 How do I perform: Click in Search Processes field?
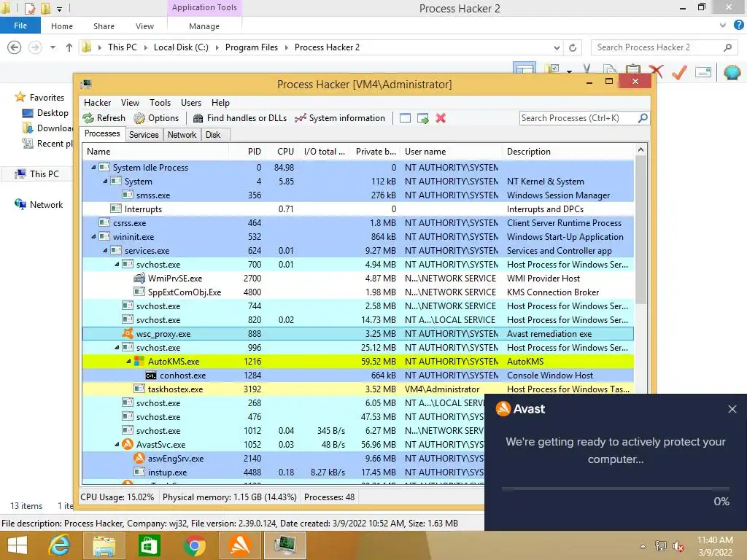[578, 118]
